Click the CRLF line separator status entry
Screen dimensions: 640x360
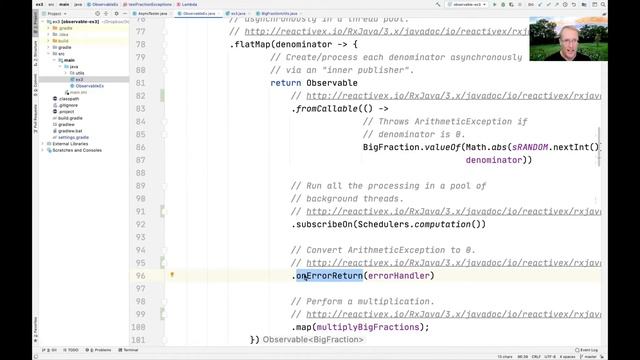536,357
